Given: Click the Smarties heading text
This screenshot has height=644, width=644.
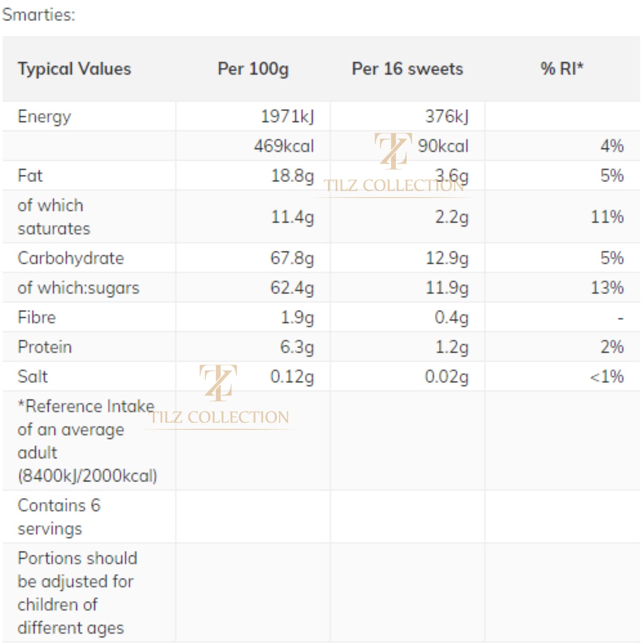Looking at the screenshot, I should pyautogui.click(x=39, y=15).
